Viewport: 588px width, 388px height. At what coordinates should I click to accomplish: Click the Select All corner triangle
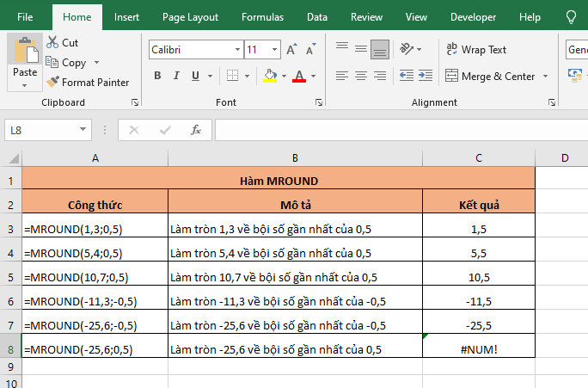tap(14, 158)
